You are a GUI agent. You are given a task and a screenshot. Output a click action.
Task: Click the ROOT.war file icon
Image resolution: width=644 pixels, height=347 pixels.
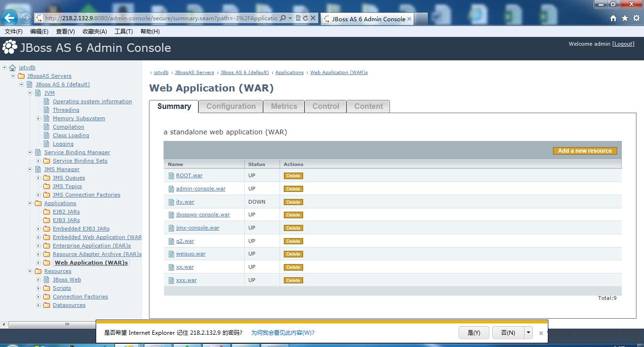pos(172,176)
